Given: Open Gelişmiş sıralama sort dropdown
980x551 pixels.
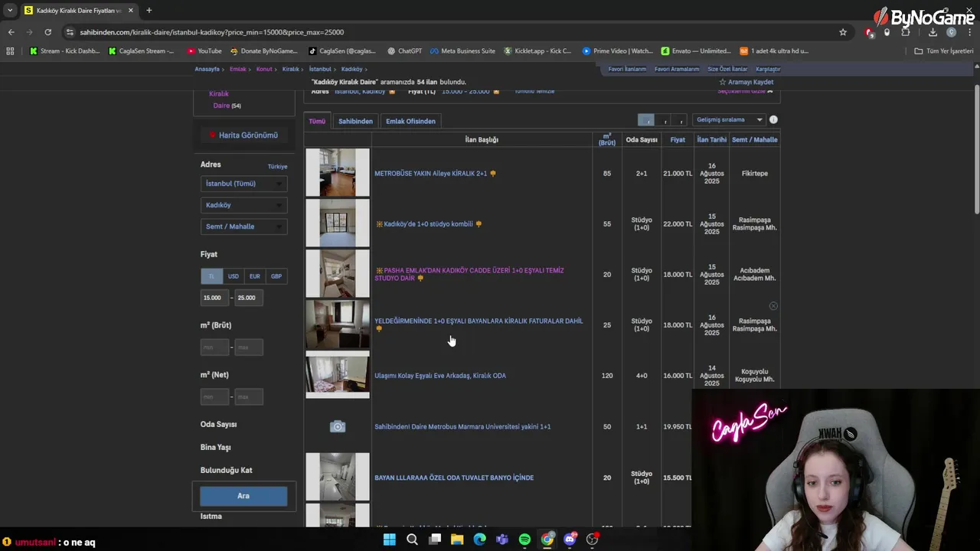Looking at the screenshot, I should [729, 119].
